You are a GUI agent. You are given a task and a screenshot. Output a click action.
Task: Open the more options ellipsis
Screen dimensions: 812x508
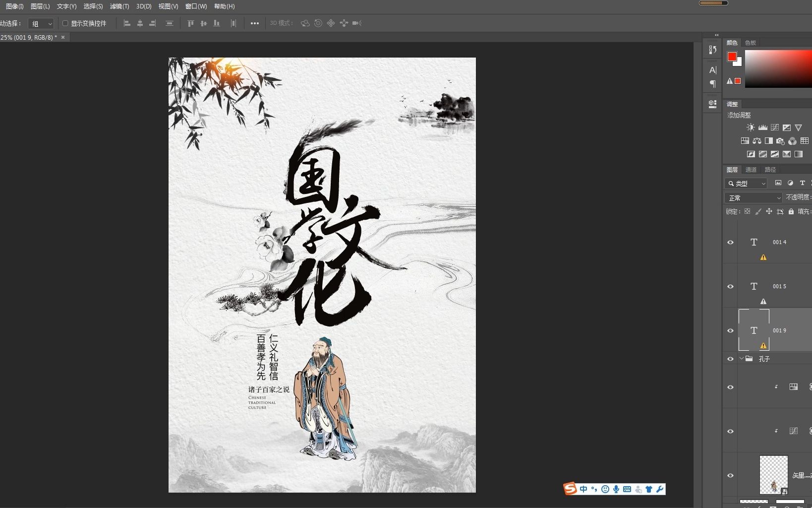[255, 23]
